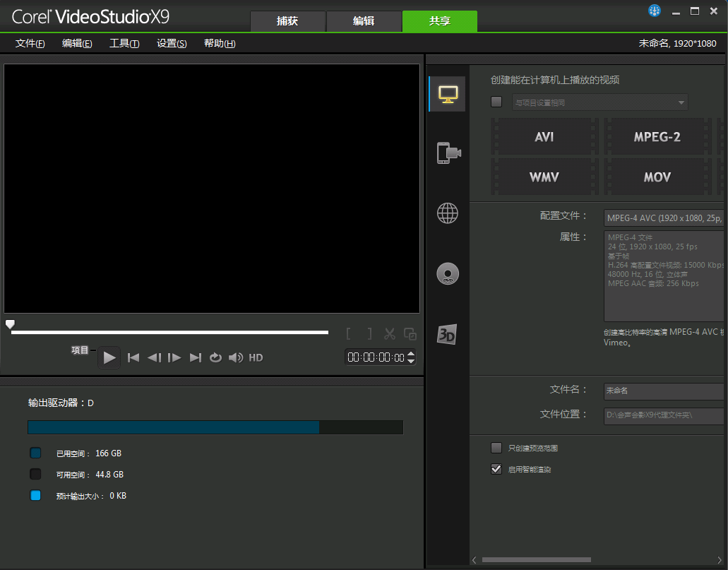Enable the 与项目设置相同 checkbox
Screen dimensions: 728x570
[496, 102]
